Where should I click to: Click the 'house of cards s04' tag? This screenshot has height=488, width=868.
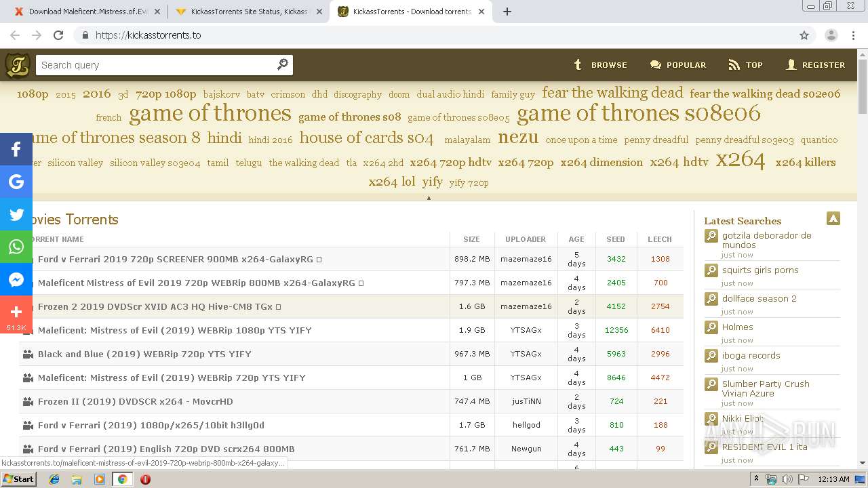366,138
